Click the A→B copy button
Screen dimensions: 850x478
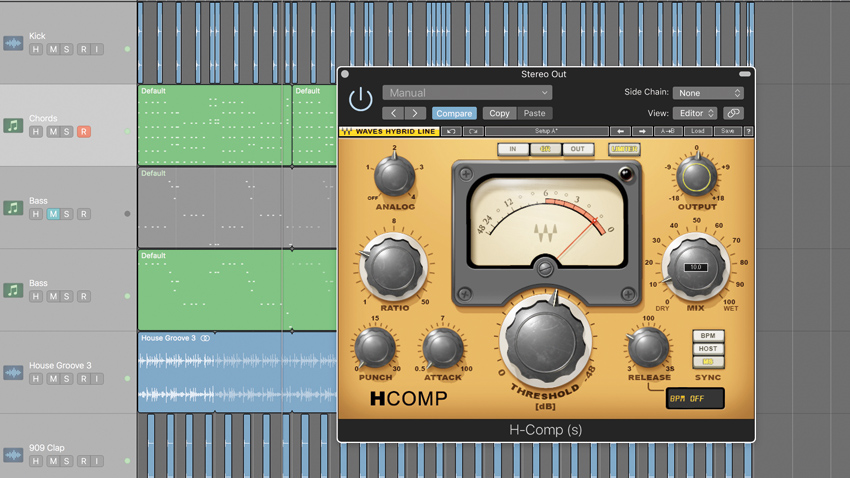click(668, 131)
